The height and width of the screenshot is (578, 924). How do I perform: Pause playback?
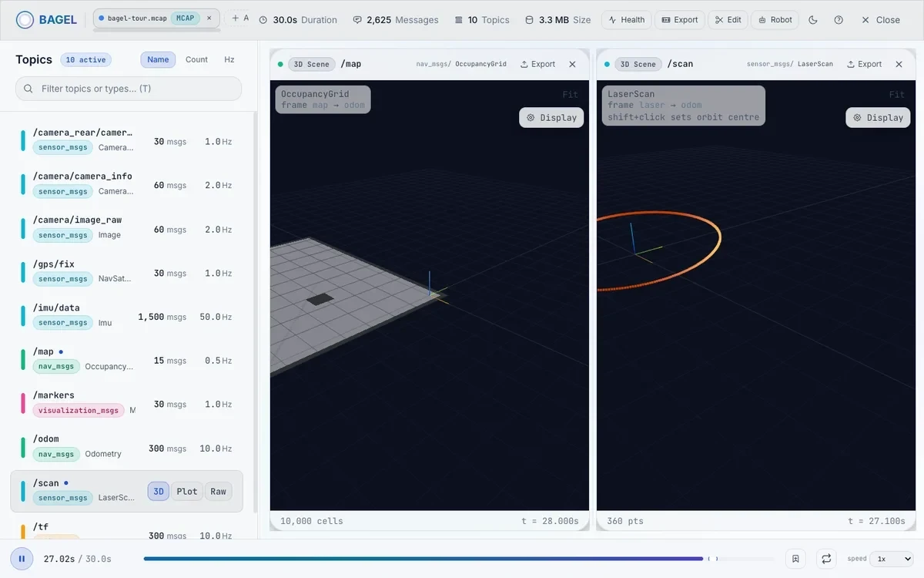pyautogui.click(x=22, y=559)
